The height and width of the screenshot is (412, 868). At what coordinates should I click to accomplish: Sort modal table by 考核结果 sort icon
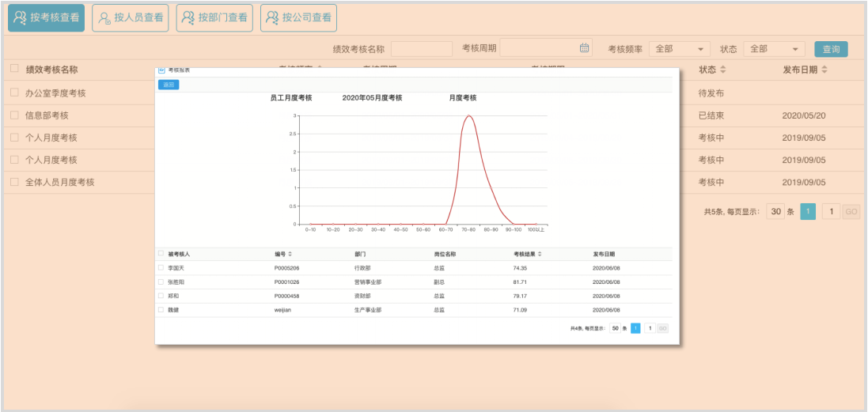[x=540, y=255]
